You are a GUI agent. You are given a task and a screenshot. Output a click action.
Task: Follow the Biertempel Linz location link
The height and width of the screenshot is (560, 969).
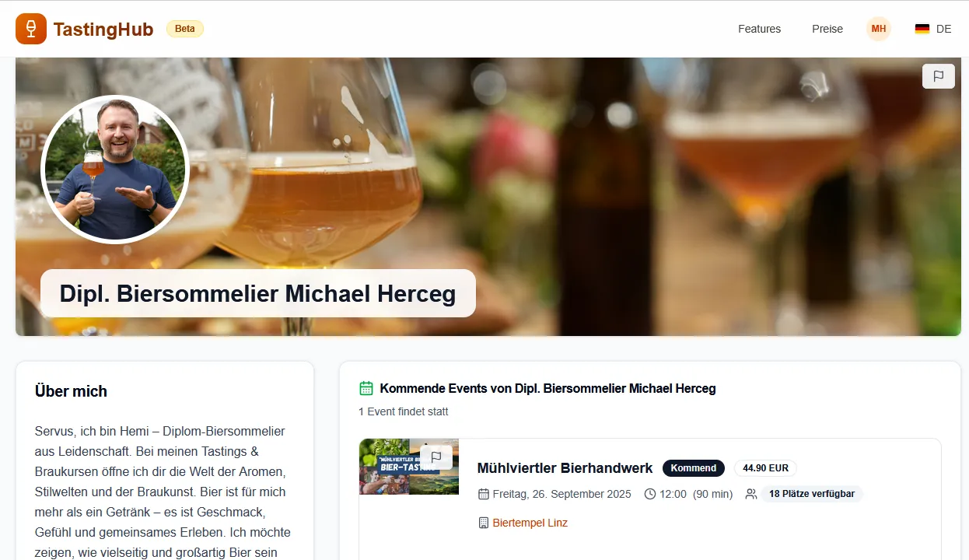click(530, 523)
